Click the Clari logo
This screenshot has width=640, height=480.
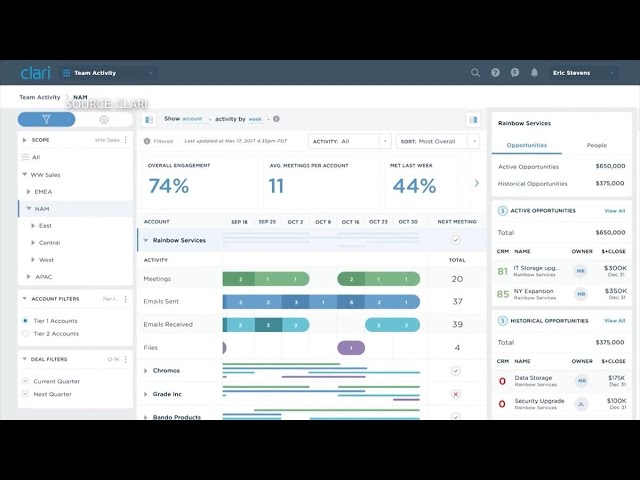click(36, 73)
